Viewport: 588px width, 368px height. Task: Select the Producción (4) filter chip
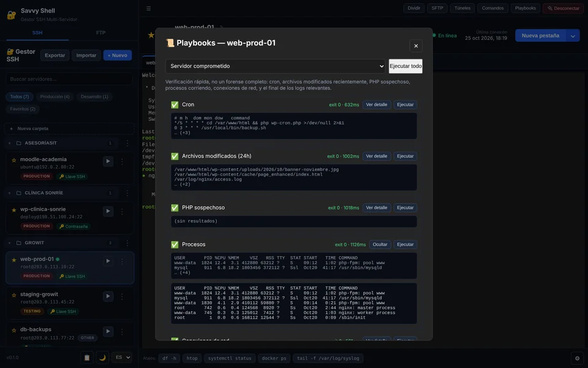55,97
